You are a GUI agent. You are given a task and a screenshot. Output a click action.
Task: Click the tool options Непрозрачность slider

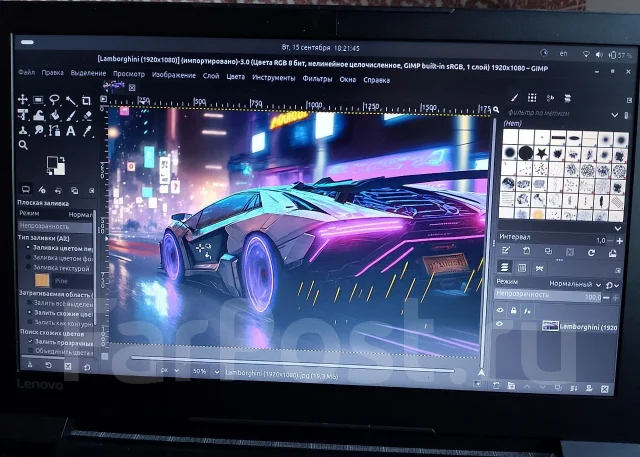coord(55,226)
